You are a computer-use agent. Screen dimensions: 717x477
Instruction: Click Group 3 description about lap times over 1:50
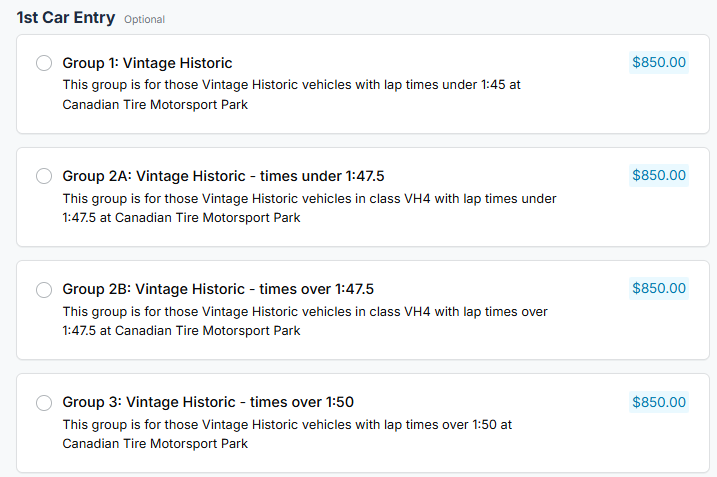(287, 434)
